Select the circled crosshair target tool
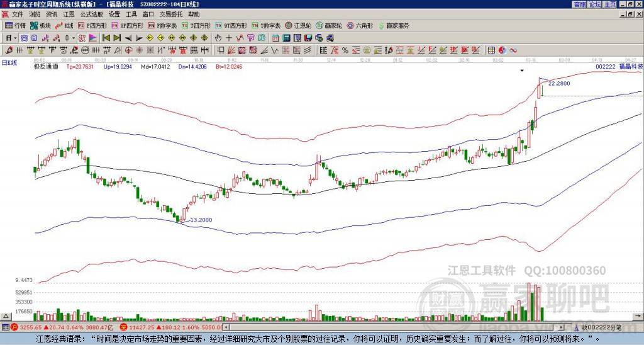644x345 pixels. coord(128,50)
